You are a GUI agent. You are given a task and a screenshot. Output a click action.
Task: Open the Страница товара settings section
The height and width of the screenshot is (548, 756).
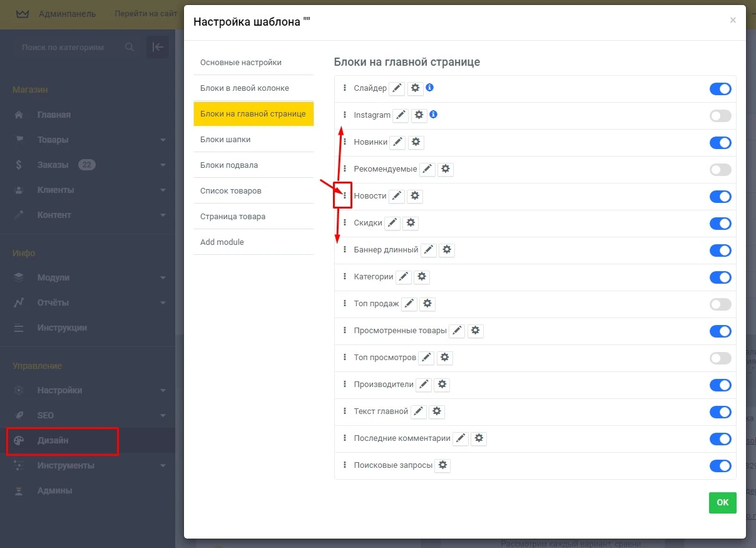pos(231,216)
